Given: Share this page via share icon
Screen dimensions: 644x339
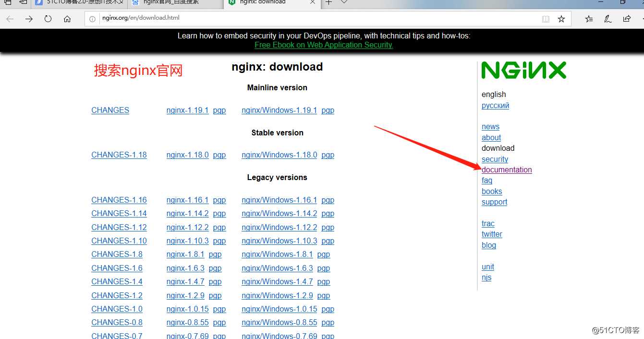Looking at the screenshot, I should click(x=627, y=19).
